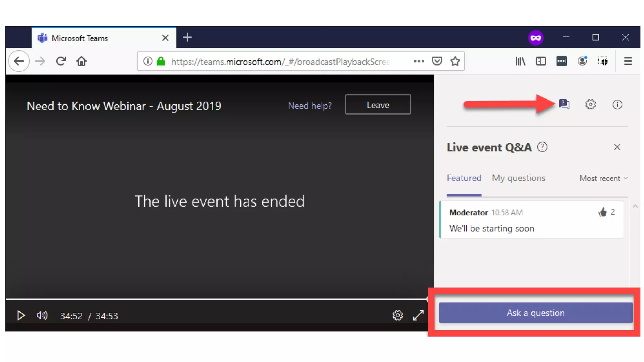Mute the video volume speaker
The width and height of the screenshot is (644, 362).
point(42,315)
